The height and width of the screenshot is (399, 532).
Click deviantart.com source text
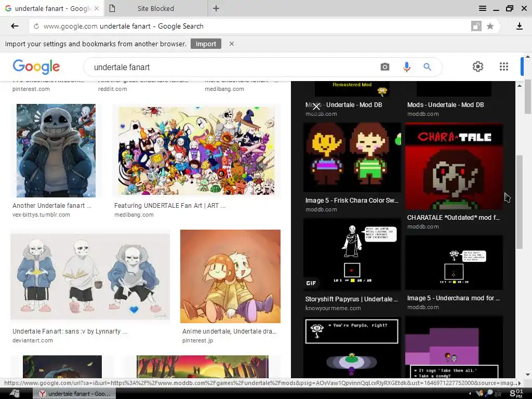tap(33, 340)
